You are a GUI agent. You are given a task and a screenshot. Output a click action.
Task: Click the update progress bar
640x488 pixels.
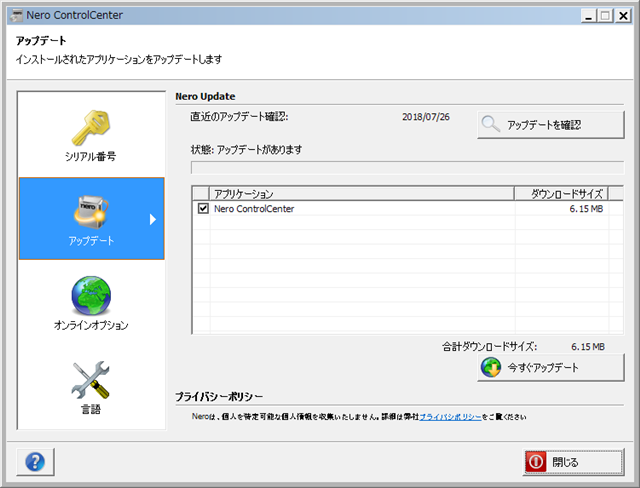click(x=407, y=167)
